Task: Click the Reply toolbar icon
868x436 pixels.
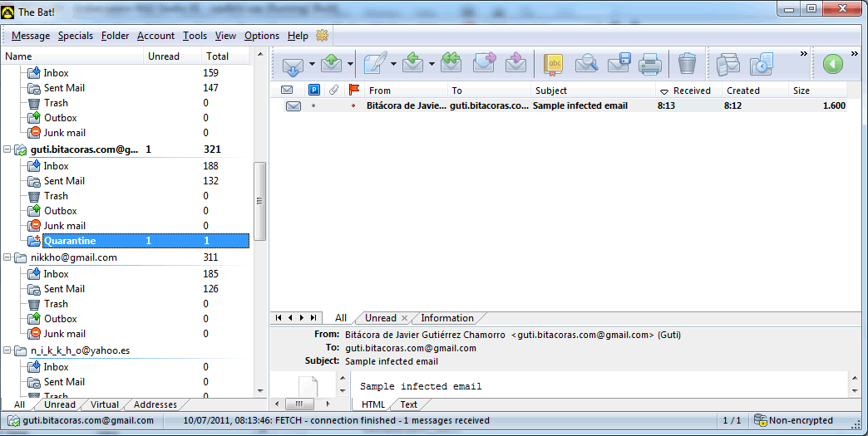Action: click(x=412, y=64)
